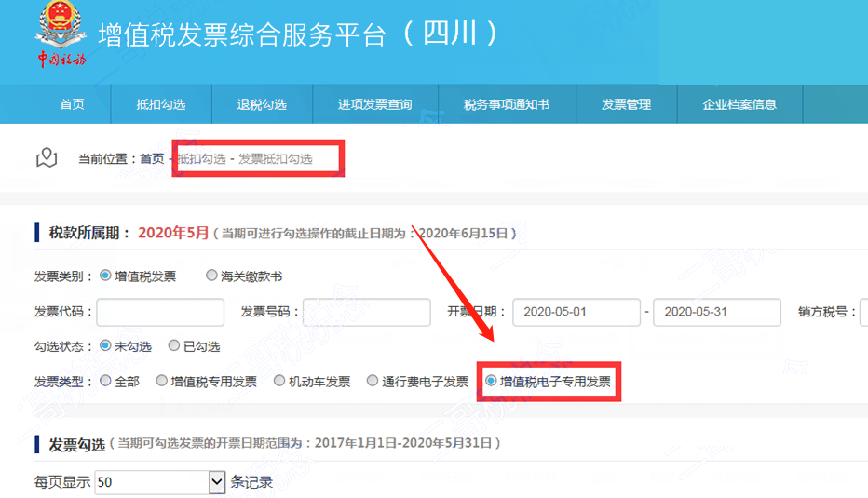Click the start date field 2020-05-01

click(576, 312)
